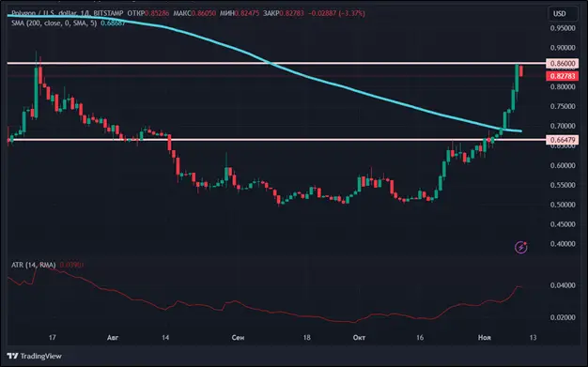This screenshot has width=588, height=367.
Task: Click the time axis label Сен
Action: (x=238, y=338)
